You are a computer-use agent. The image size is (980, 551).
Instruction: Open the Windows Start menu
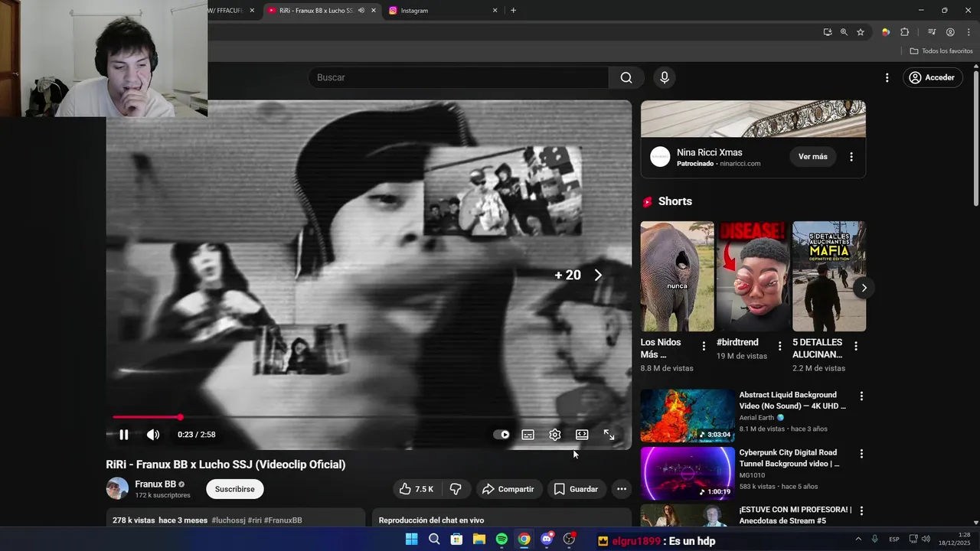pos(411,540)
